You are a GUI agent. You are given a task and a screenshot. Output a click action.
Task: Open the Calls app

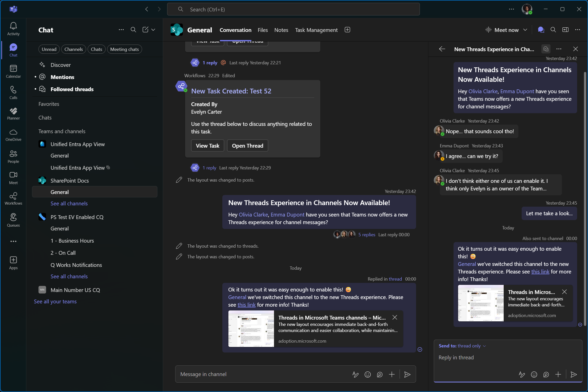[13, 93]
